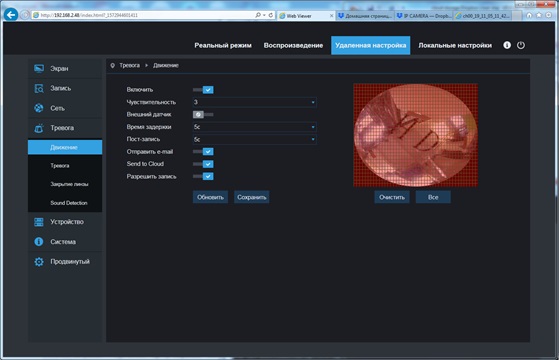Open Экран section in sidebar

(65, 68)
